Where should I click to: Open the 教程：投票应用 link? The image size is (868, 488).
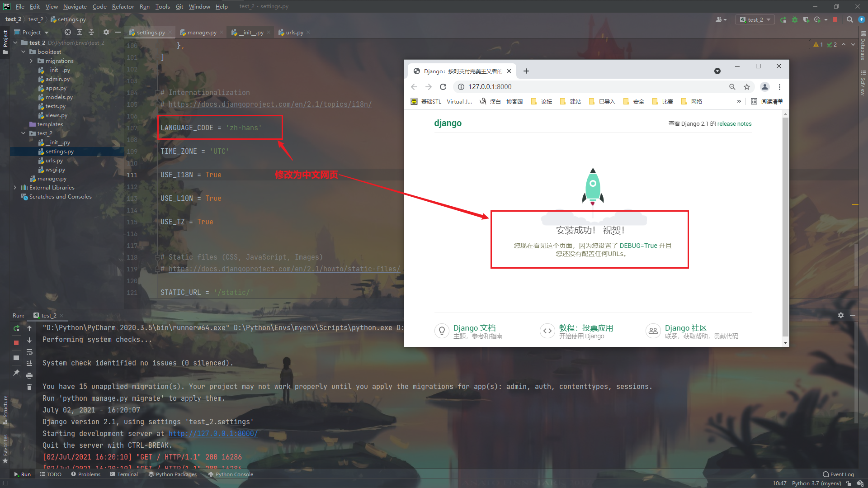(x=586, y=328)
